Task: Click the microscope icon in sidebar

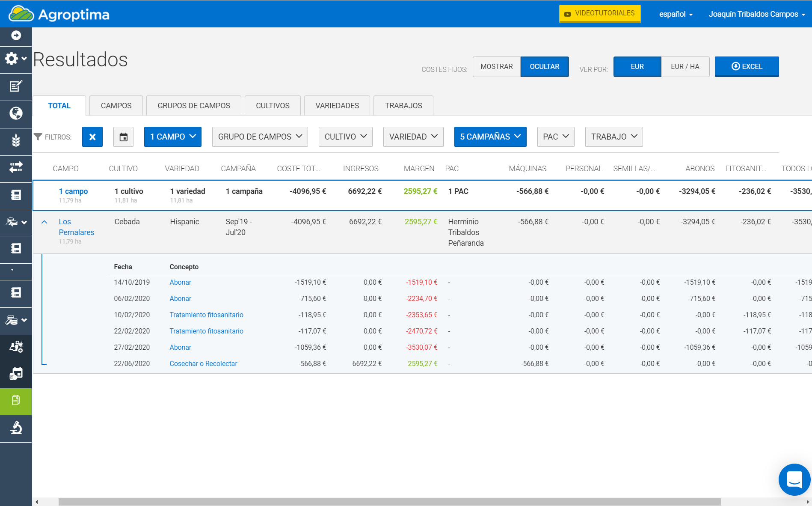Action: click(x=16, y=428)
